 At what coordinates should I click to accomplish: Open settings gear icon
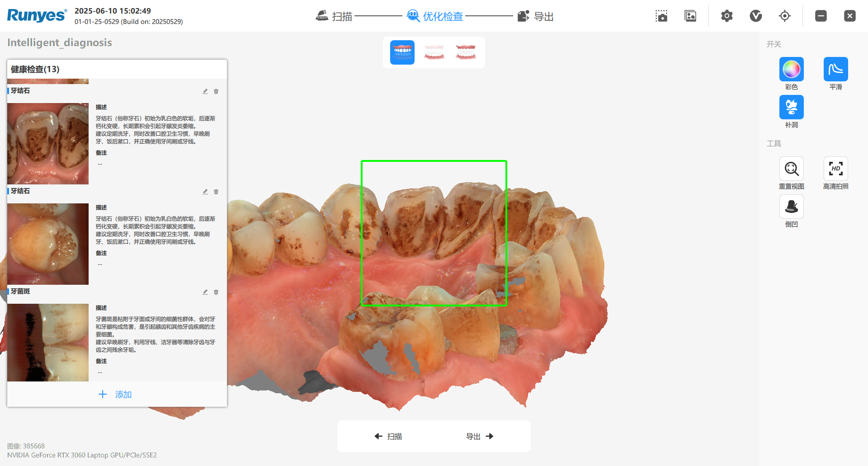pyautogui.click(x=726, y=16)
